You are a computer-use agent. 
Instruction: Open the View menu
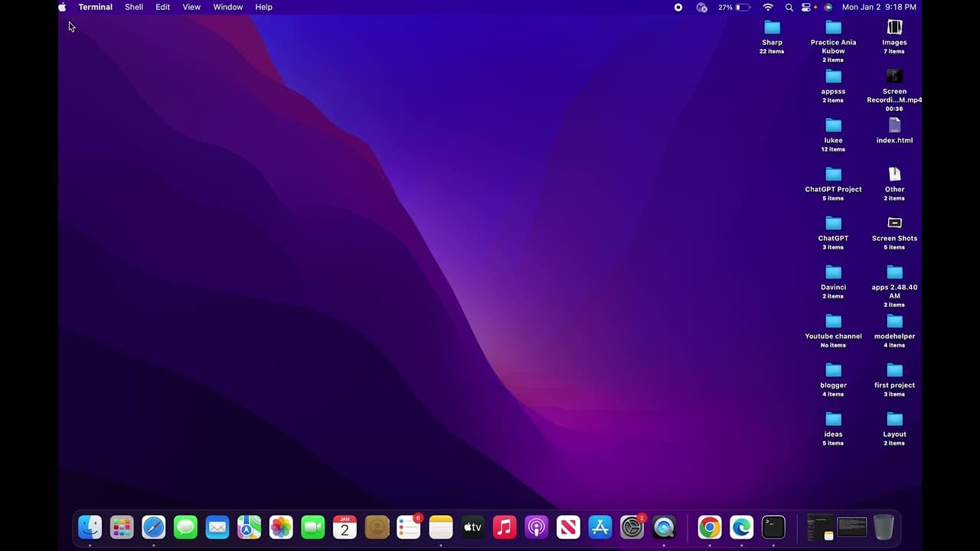pyautogui.click(x=191, y=7)
